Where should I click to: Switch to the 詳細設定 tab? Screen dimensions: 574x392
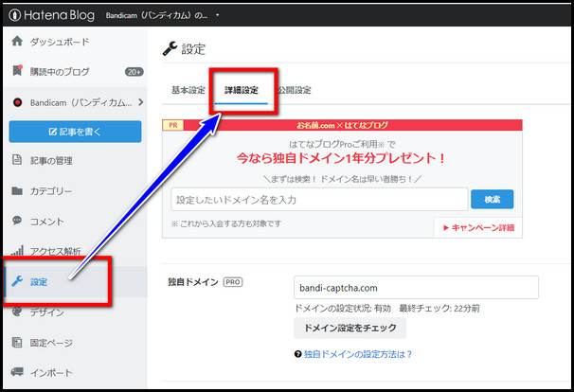pyautogui.click(x=242, y=90)
